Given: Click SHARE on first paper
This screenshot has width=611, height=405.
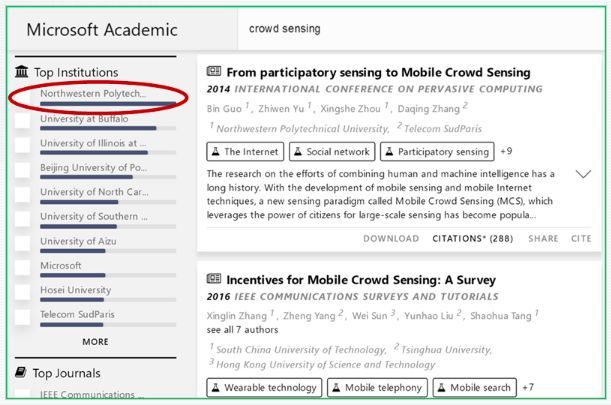Looking at the screenshot, I should click(x=543, y=239).
